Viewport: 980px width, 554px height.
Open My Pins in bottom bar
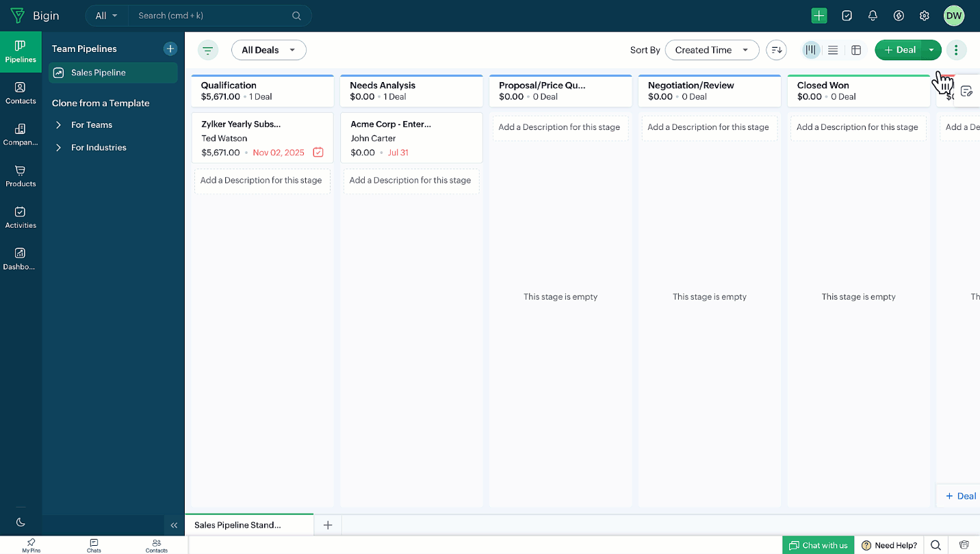pos(31,545)
